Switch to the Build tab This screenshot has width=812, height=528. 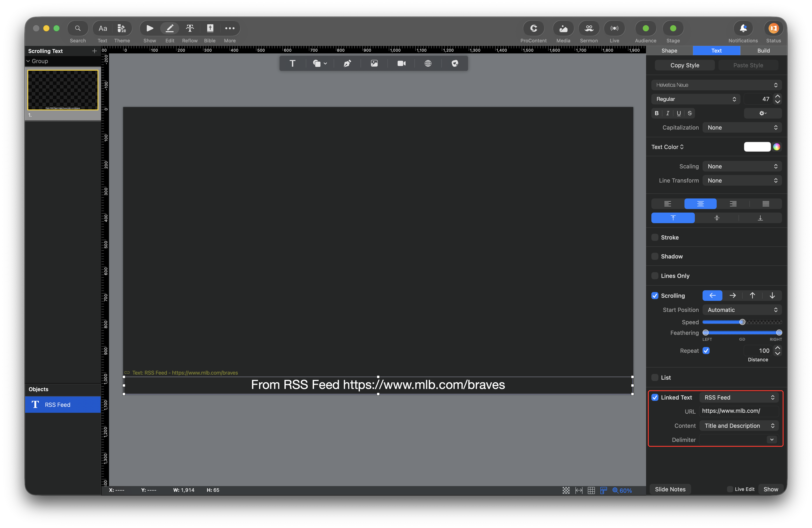tap(763, 51)
